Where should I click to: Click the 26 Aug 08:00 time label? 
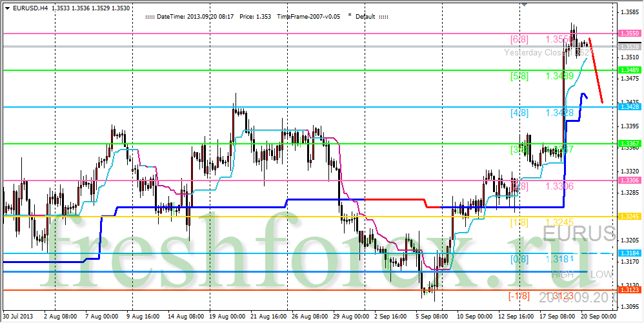308,317
